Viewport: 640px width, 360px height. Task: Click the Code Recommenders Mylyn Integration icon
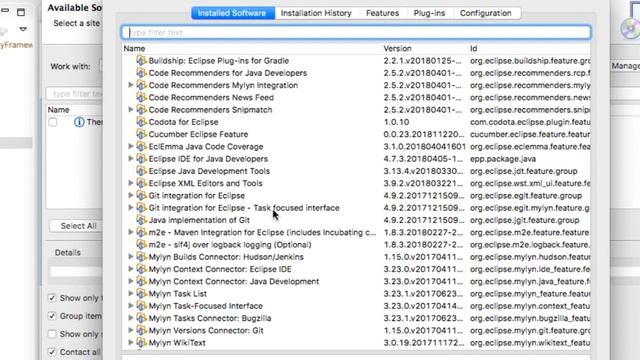(x=141, y=85)
